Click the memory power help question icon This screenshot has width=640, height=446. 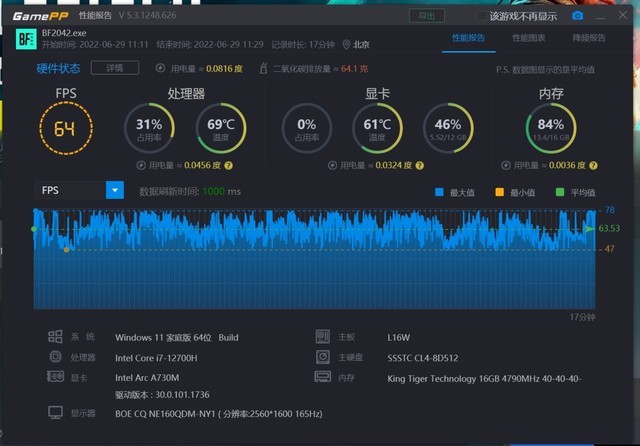click(593, 165)
